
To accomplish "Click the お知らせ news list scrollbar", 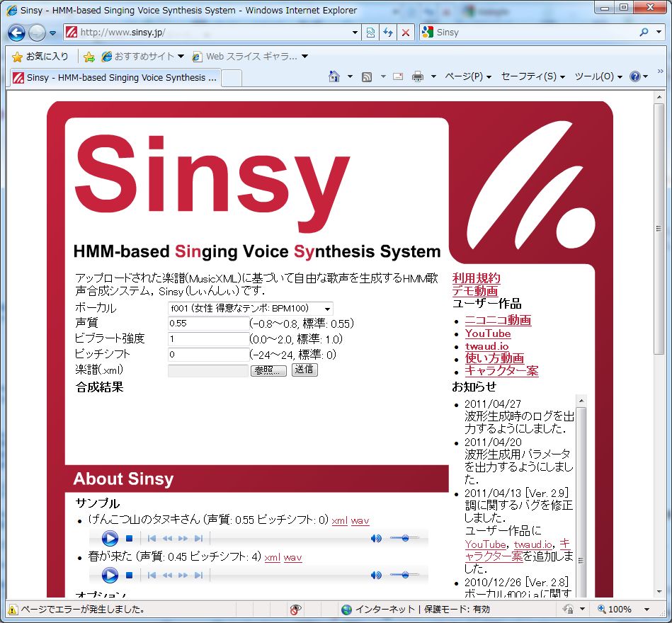I will click(x=581, y=496).
